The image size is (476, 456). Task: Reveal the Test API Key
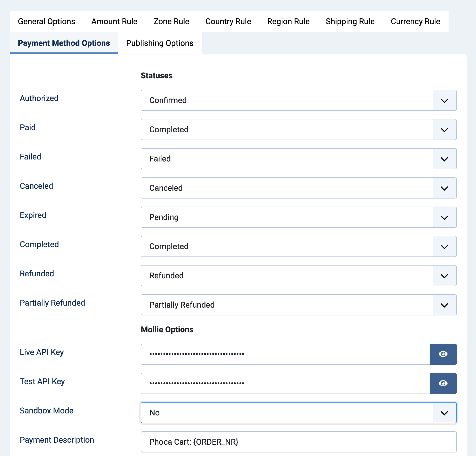[443, 383]
